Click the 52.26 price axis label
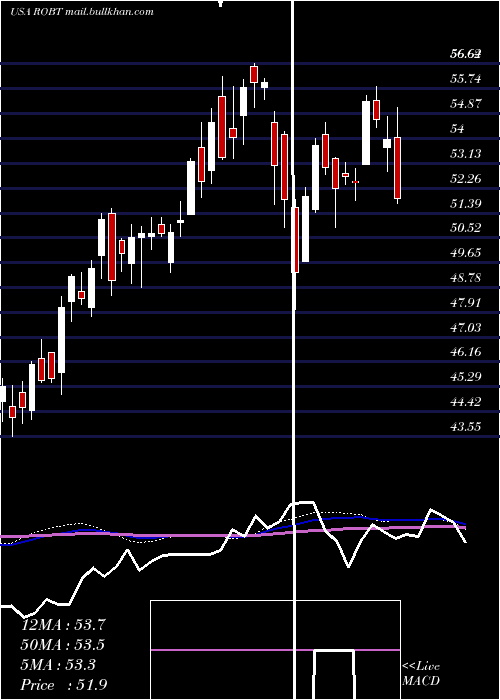The height and width of the screenshot is (700, 500). coord(466,179)
